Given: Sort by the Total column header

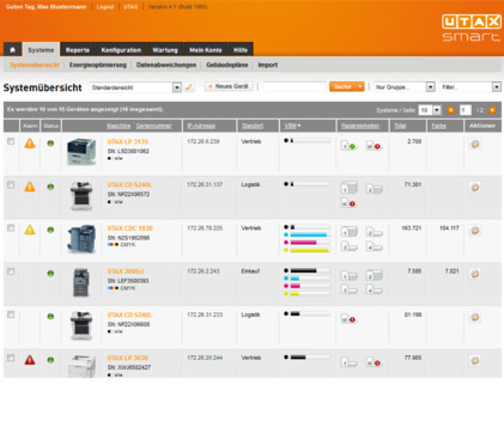Looking at the screenshot, I should point(400,126).
